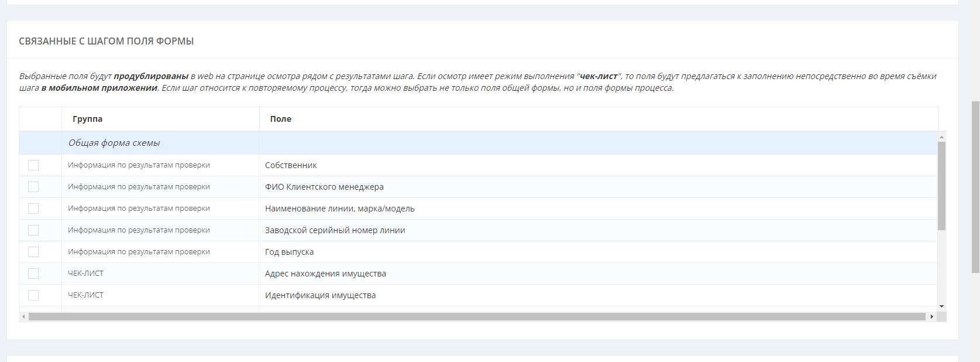Click the table's scroll-up arrow

pyautogui.click(x=941, y=137)
